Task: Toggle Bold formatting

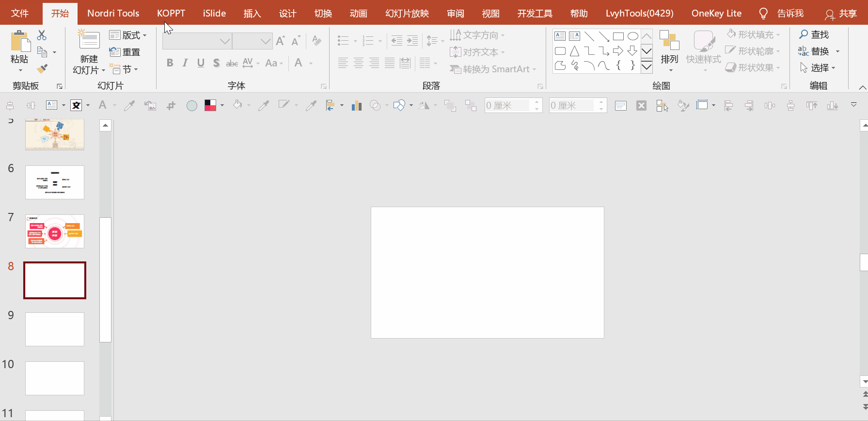Action: (x=170, y=63)
